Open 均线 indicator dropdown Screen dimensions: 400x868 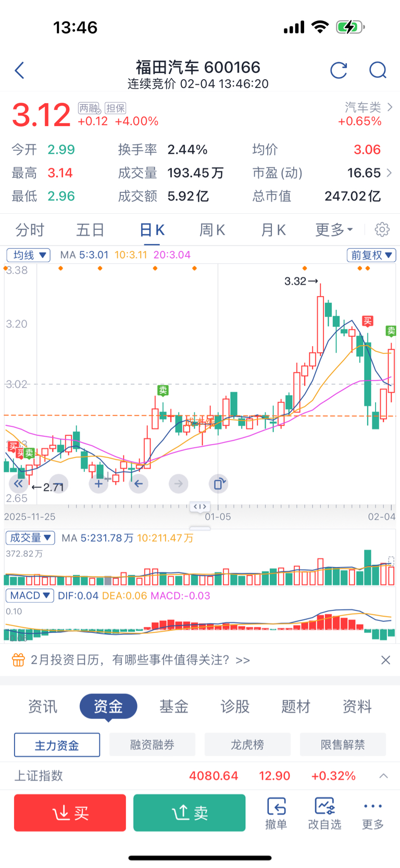pos(28,255)
